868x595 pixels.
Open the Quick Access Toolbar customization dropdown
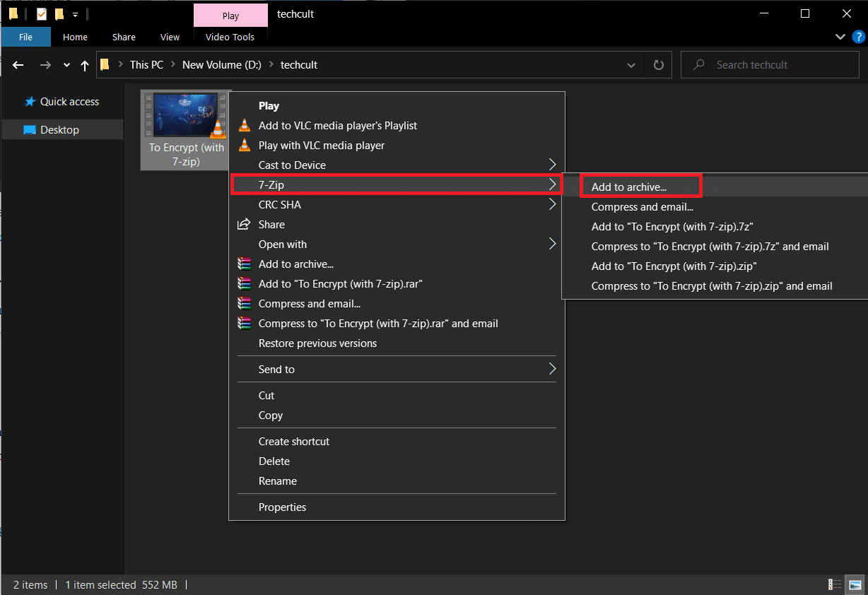point(75,13)
